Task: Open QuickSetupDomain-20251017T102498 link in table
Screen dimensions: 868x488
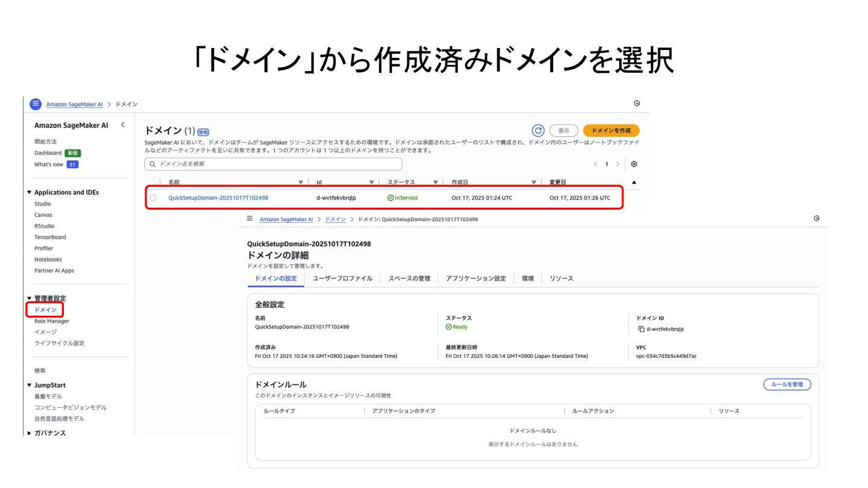Action: click(218, 198)
